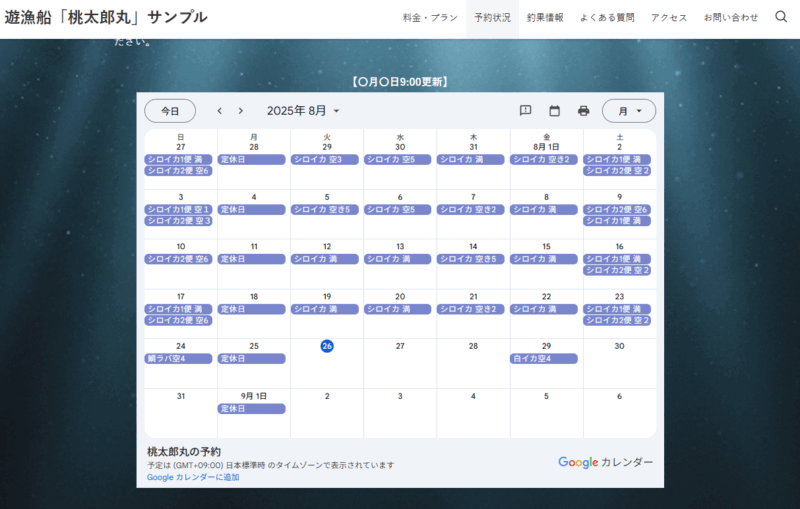Click the Google カレンダー logo
Image resolution: width=800 pixels, height=509 pixels.
pos(605,462)
